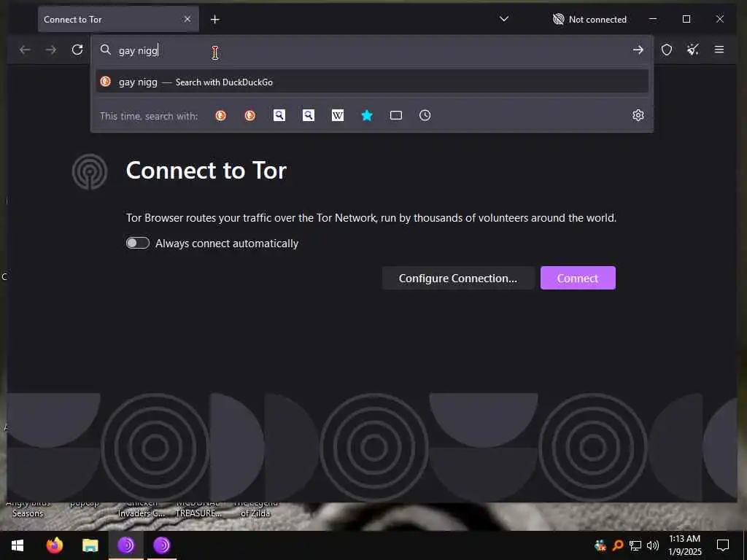This screenshot has height=560, width=747.
Task: Select the Connect to Tor tab
Action: (x=118, y=19)
